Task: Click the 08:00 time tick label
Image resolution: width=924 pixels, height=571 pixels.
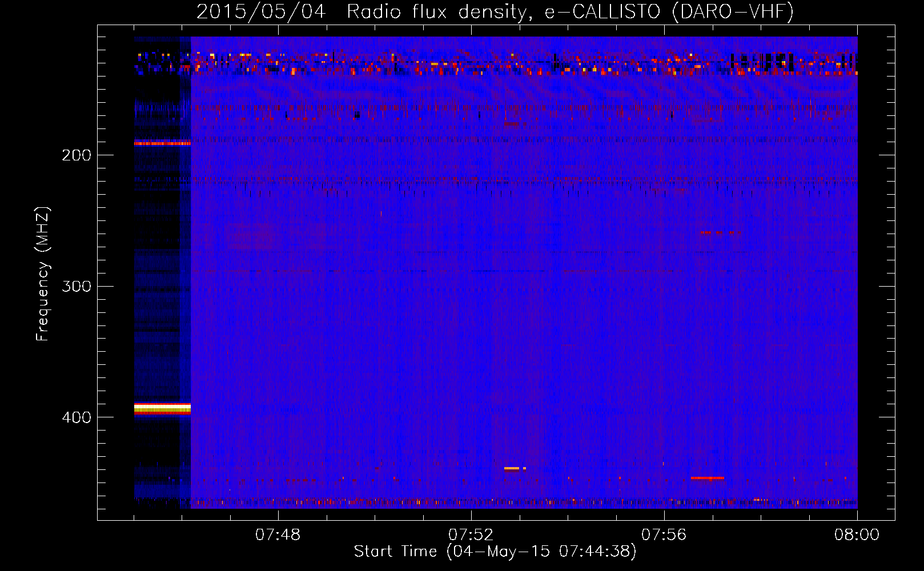Action: (x=857, y=535)
